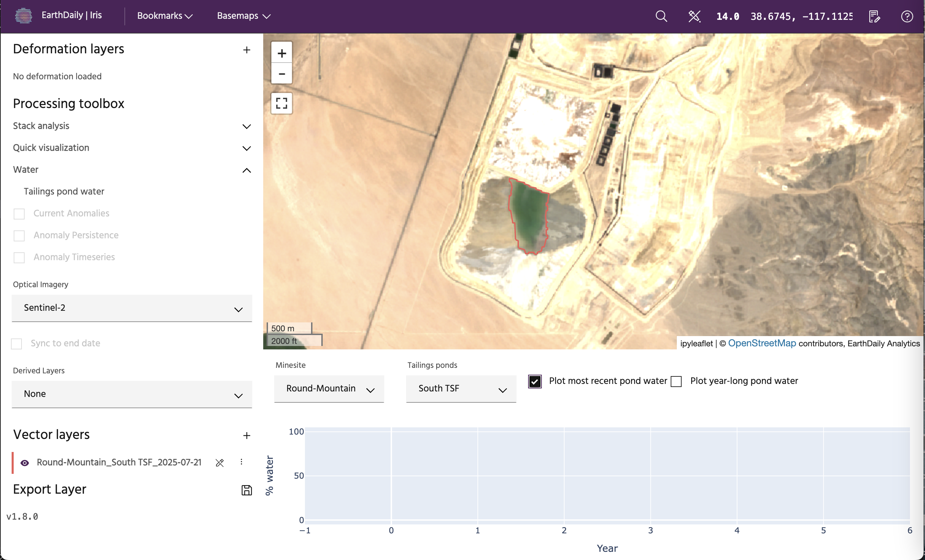
Task: Open the Bookmarks menu
Action: tap(165, 16)
